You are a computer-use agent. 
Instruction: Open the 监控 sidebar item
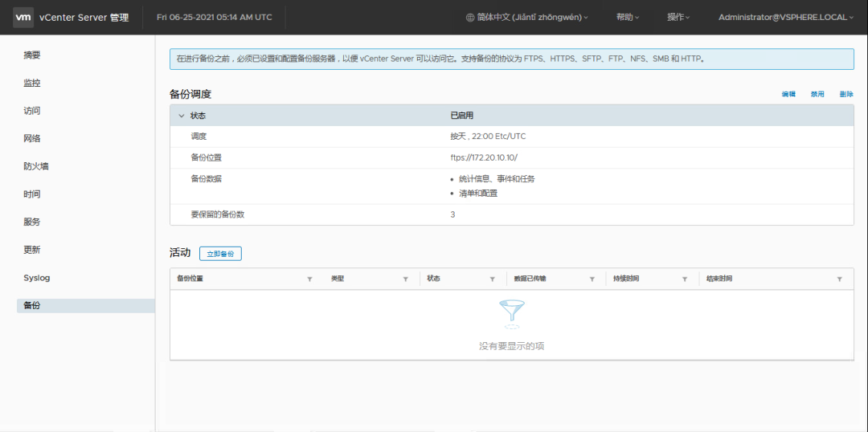[32, 83]
